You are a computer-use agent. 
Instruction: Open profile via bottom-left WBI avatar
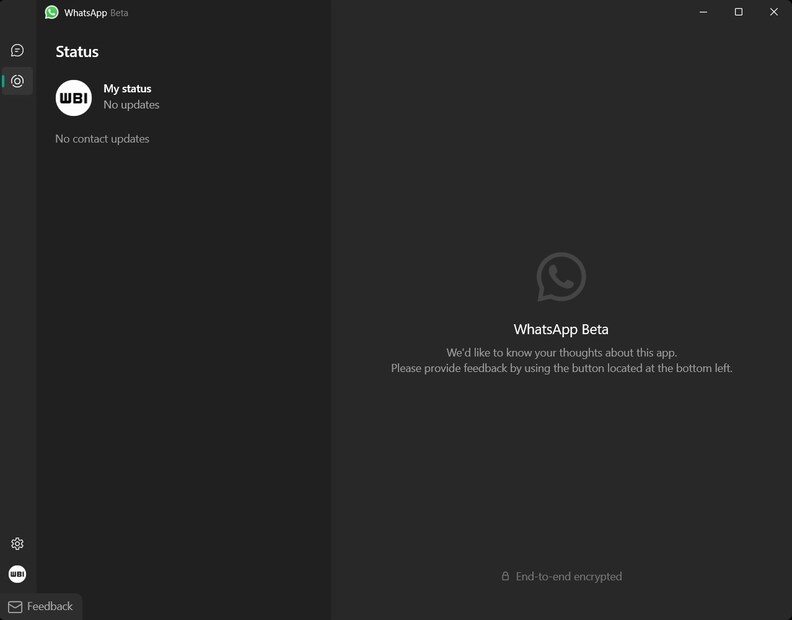point(17,574)
